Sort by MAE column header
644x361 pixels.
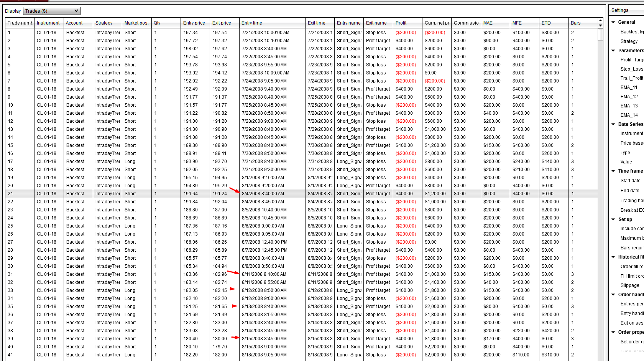(x=496, y=23)
